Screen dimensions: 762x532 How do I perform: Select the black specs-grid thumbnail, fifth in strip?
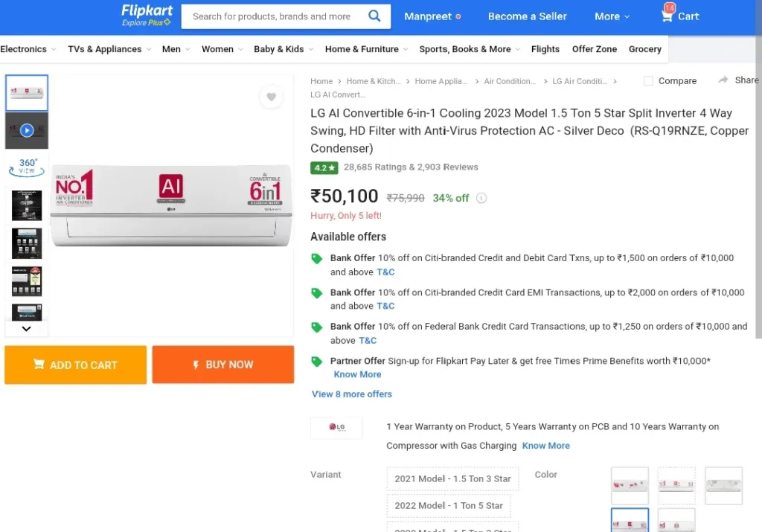point(27,243)
